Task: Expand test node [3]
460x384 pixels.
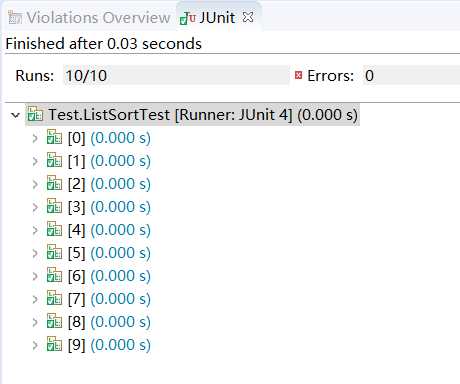Action: tap(35, 207)
